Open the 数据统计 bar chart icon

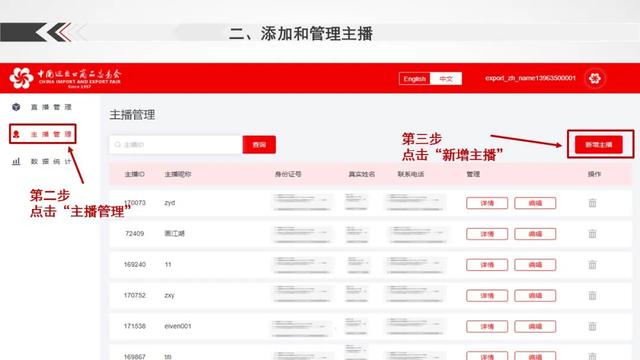pyautogui.click(x=16, y=161)
